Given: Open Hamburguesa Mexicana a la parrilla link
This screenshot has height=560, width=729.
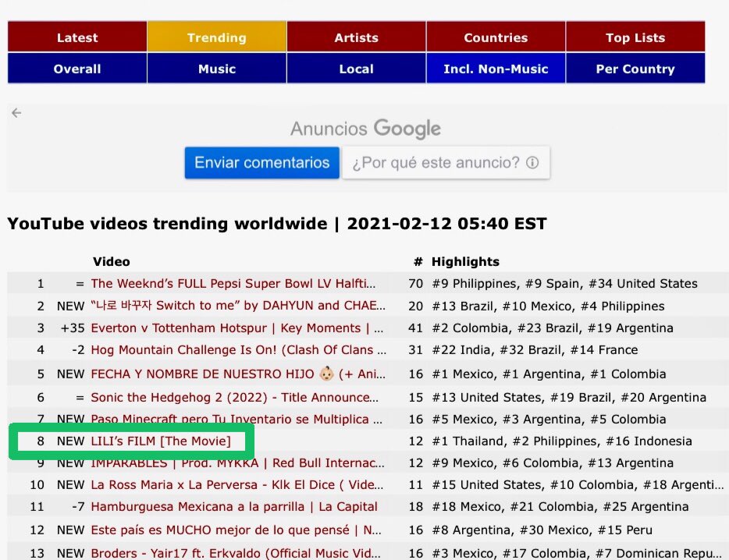Looking at the screenshot, I should [234, 506].
